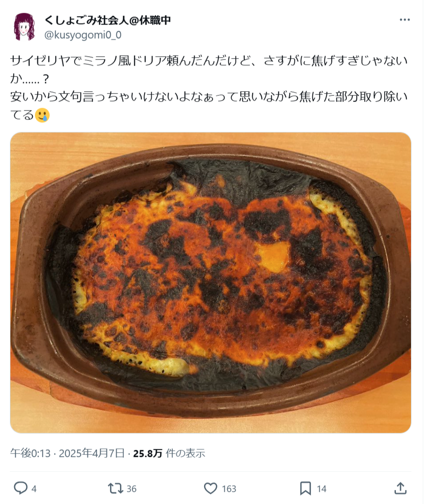The width and height of the screenshot is (428, 504).
Task: Open the @kusyogomi0_0 handle link
Action: coord(83,34)
